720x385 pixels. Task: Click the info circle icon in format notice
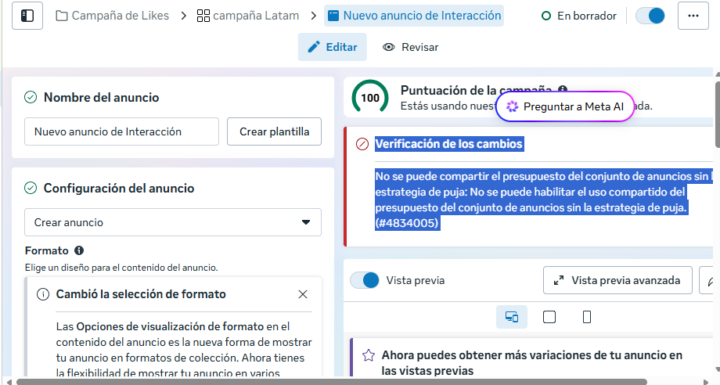pos(43,294)
